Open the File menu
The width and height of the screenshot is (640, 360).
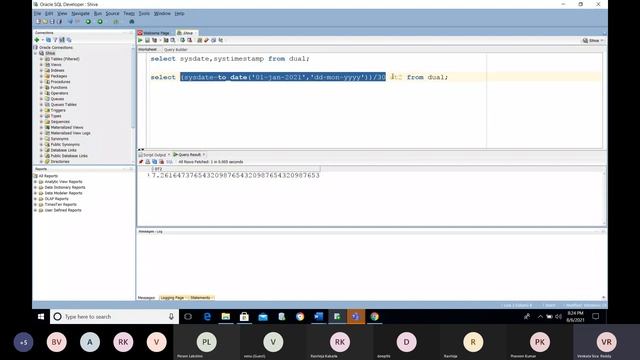tap(37, 13)
